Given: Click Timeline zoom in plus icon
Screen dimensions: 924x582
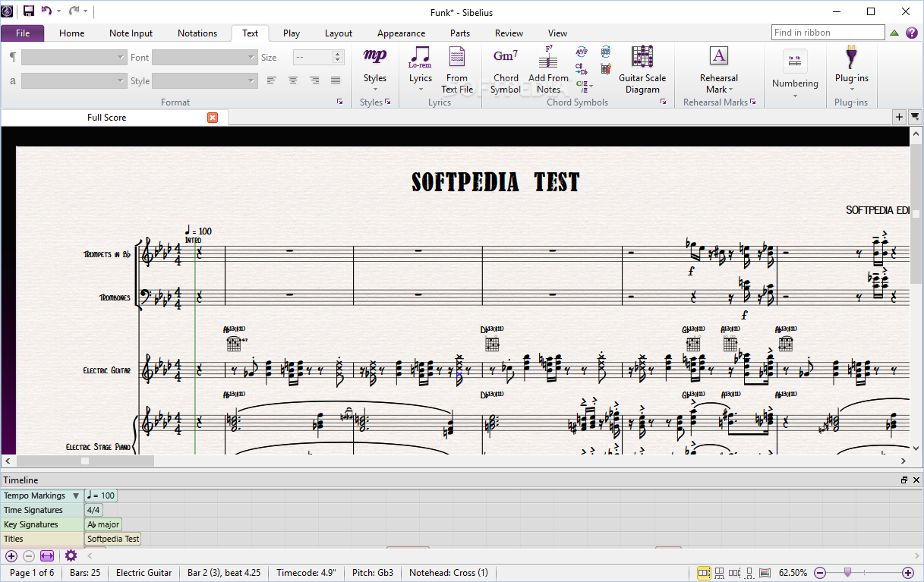Looking at the screenshot, I should (x=11, y=556).
